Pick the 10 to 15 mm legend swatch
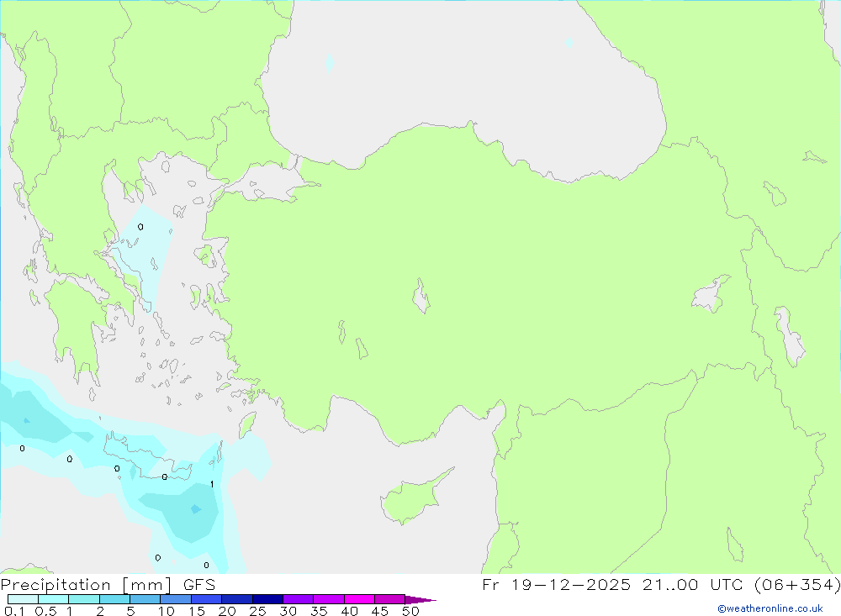This screenshot has height=616, width=841. click(176, 599)
